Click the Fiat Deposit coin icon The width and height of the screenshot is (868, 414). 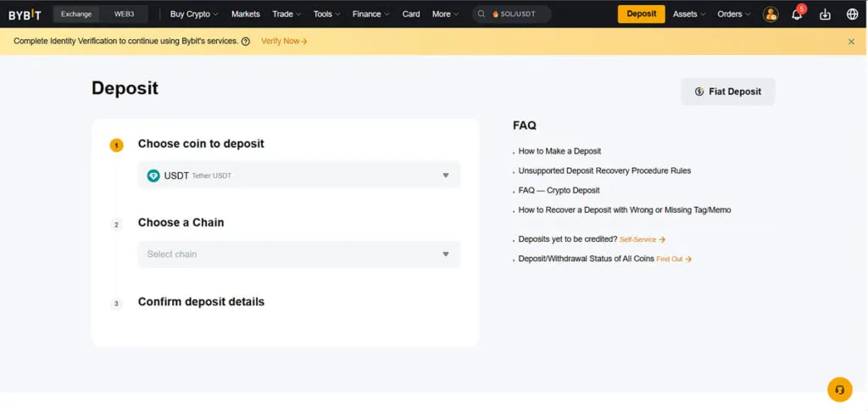699,92
